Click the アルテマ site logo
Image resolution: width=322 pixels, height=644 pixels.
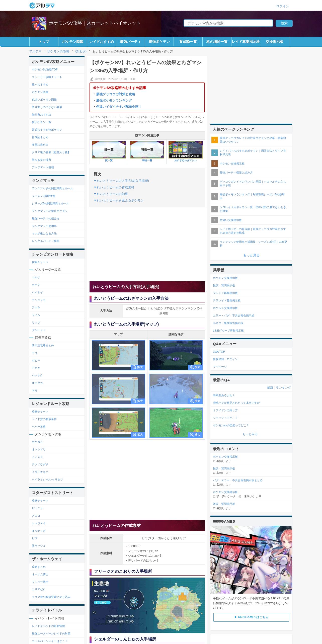point(42,5)
